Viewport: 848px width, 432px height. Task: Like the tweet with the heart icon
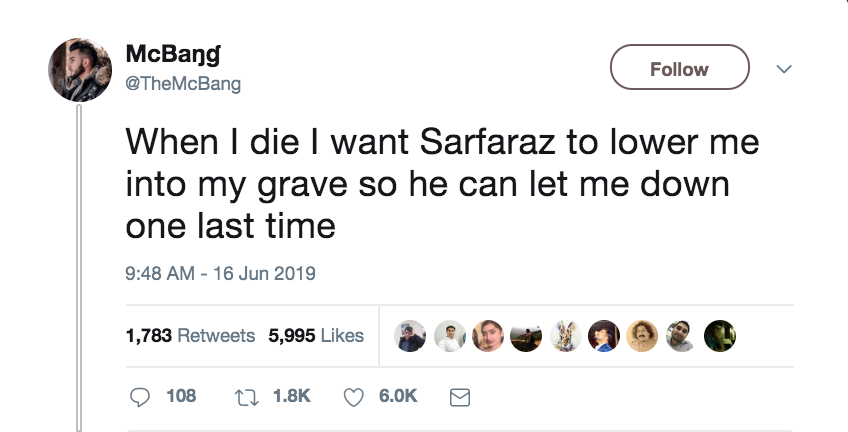click(x=353, y=397)
